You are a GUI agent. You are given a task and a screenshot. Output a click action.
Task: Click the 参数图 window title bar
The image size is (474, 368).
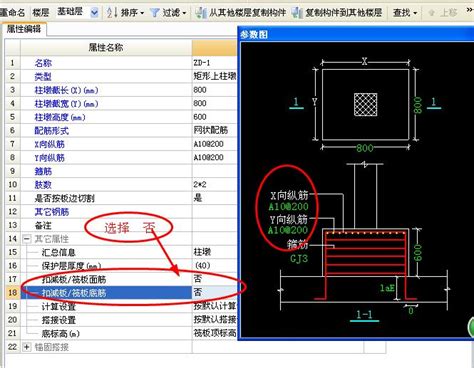point(356,34)
